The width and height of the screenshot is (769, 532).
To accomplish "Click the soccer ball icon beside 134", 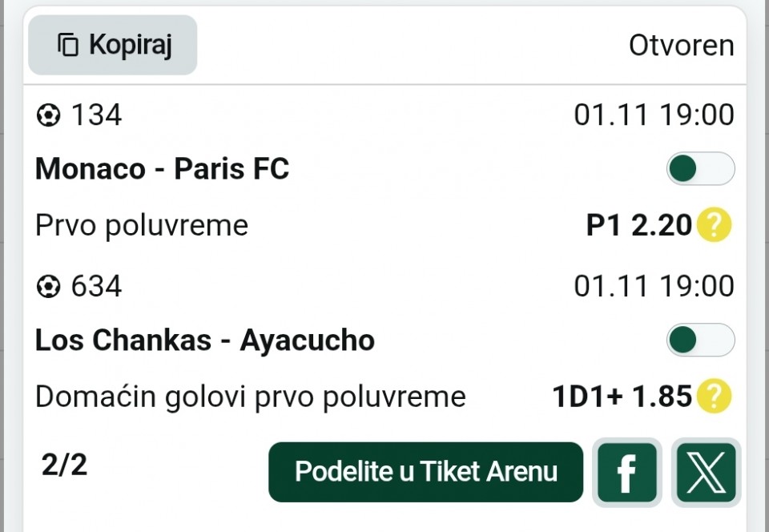I will (49, 116).
